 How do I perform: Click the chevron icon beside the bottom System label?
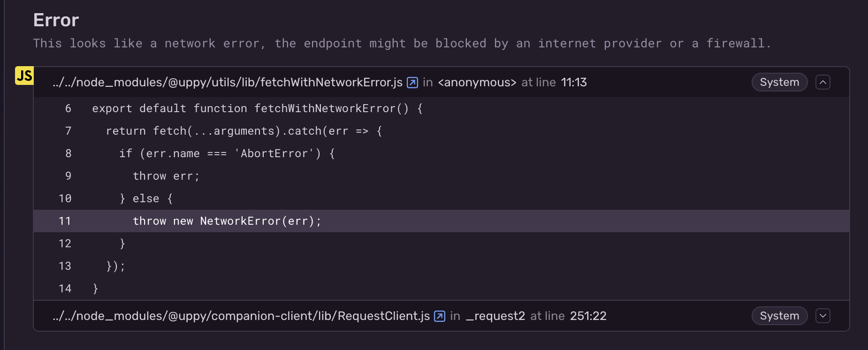823,316
